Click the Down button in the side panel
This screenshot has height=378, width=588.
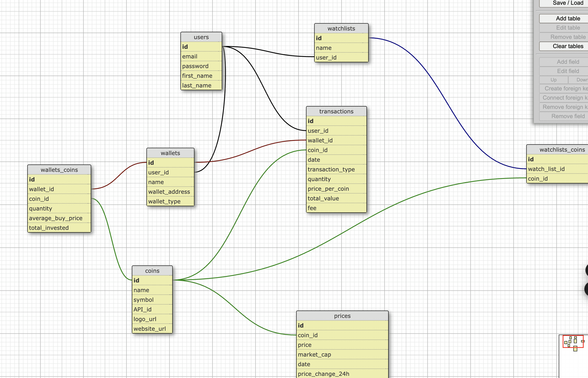tap(581, 80)
